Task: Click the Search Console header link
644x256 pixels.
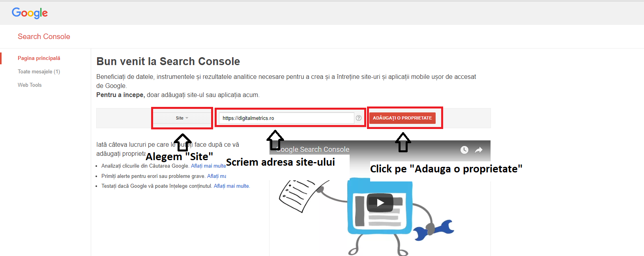Action: click(x=44, y=37)
